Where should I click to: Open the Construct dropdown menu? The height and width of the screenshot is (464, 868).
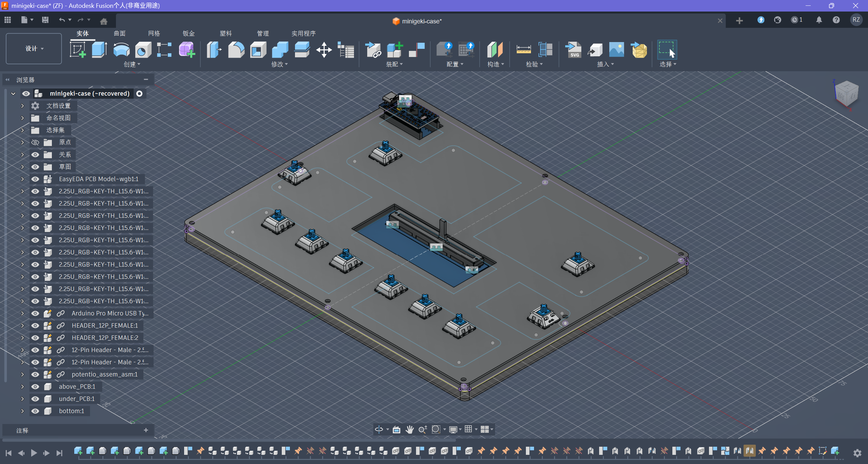coord(495,64)
